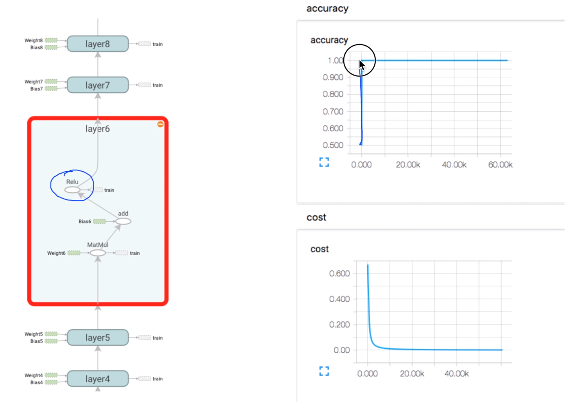
Task: Click the Bias5 variable node
Action: point(51,341)
